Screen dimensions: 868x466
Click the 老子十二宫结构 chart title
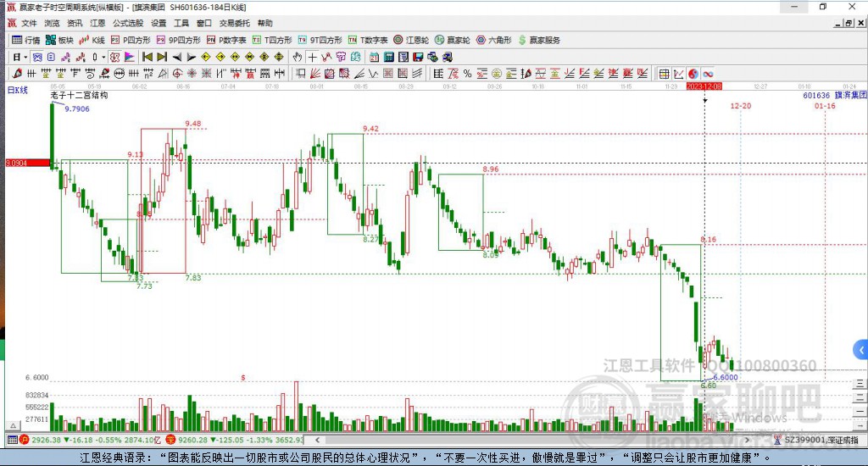click(79, 95)
